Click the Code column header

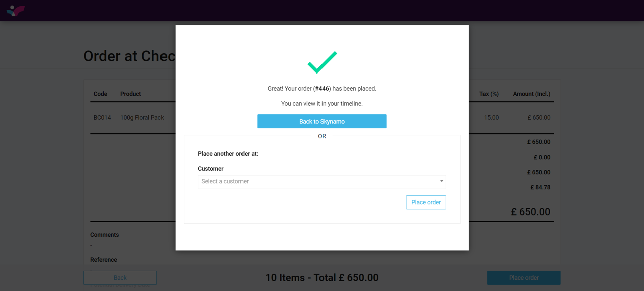100,94
